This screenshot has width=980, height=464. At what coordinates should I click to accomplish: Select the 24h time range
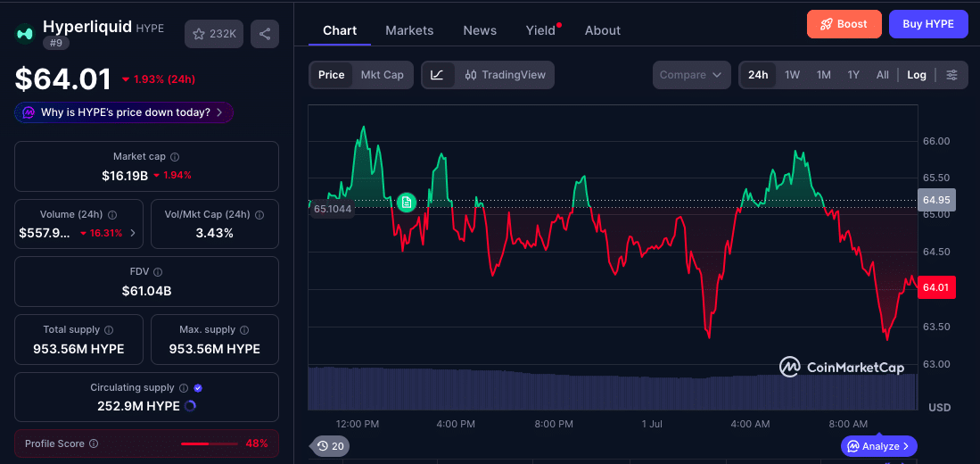point(758,75)
